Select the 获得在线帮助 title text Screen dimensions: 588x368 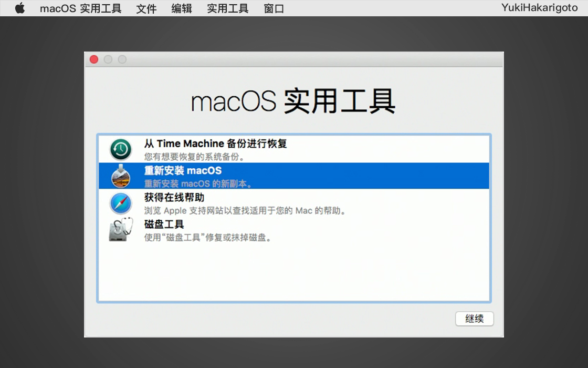click(x=174, y=198)
